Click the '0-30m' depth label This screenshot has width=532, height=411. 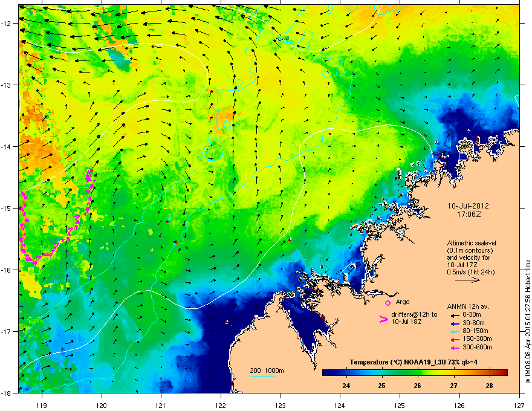472,315
